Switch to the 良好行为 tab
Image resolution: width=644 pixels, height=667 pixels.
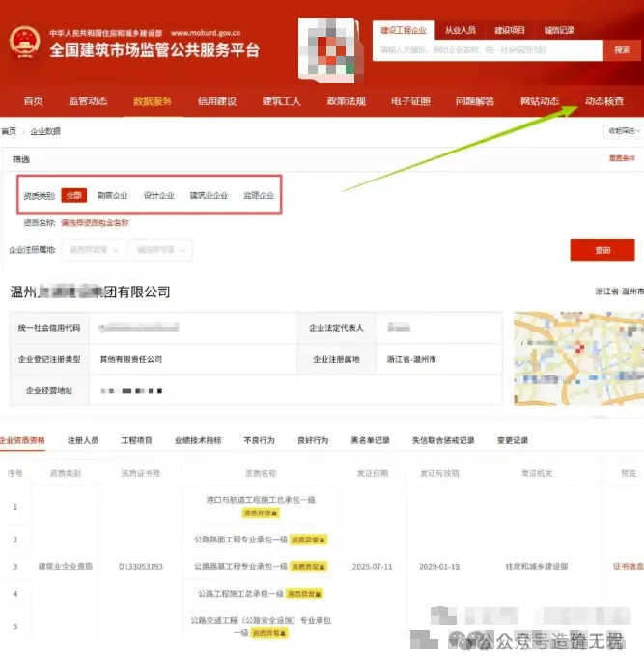[x=313, y=440]
